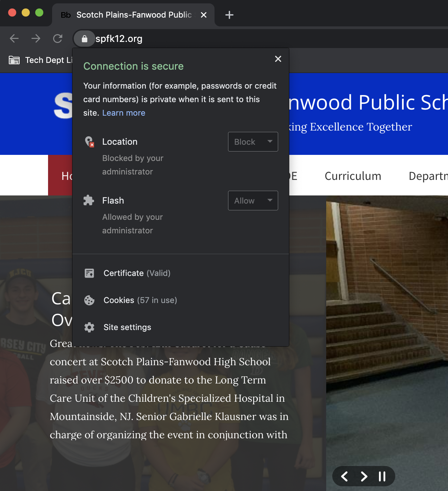
Task: Click the Departments menu item
Action: click(428, 176)
